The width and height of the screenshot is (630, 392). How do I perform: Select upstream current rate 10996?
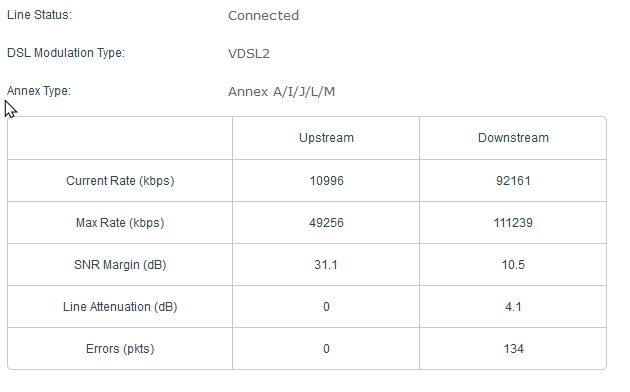[326, 181]
